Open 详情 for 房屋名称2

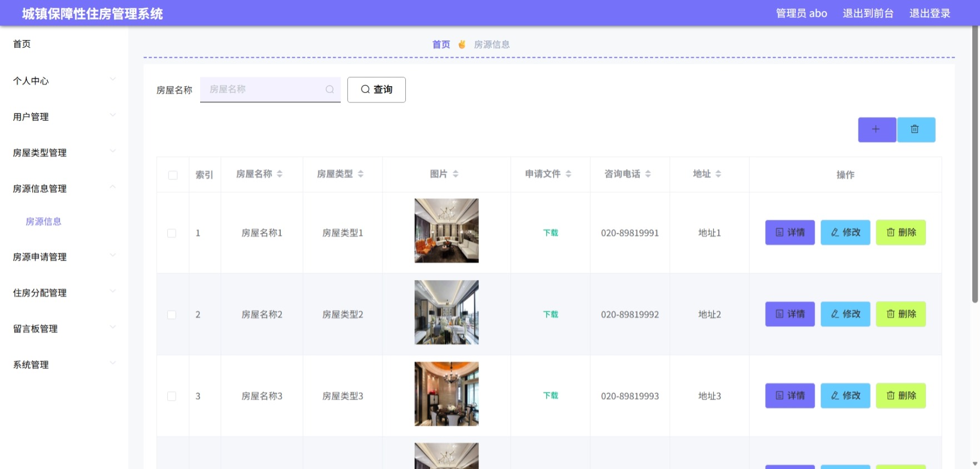[x=790, y=314]
